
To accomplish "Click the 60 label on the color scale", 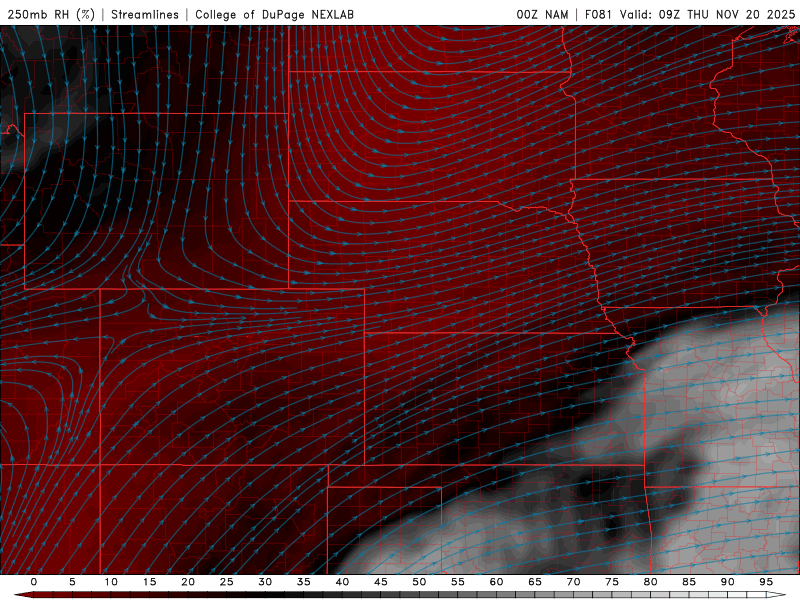I will [x=496, y=582].
